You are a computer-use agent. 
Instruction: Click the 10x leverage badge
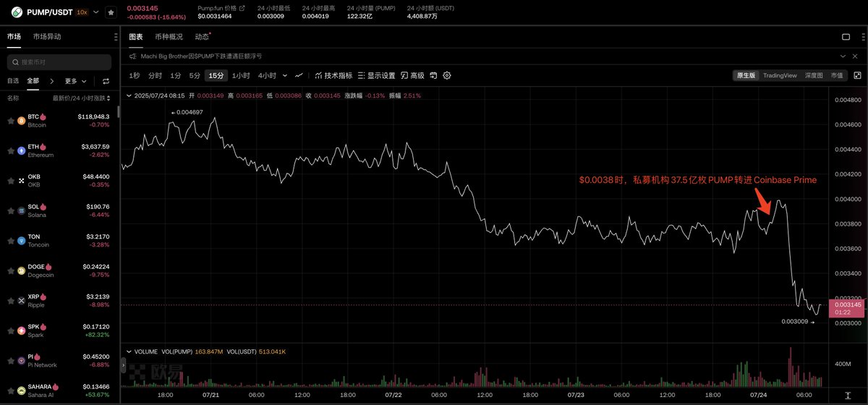tap(82, 12)
